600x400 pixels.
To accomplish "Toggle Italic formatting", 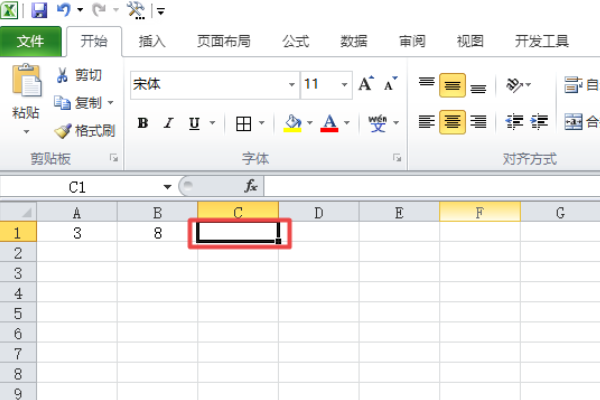I will click(168, 123).
